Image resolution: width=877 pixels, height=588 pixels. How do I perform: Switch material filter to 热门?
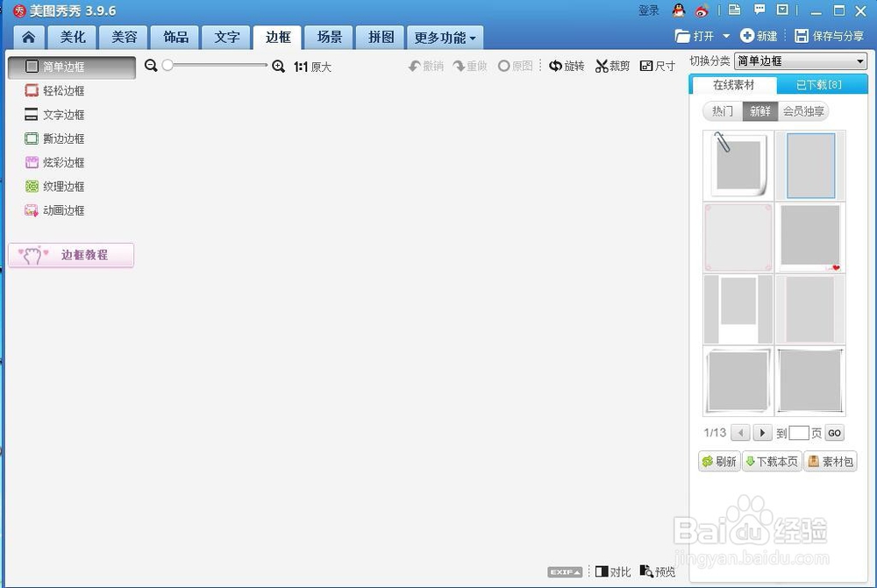coord(722,110)
